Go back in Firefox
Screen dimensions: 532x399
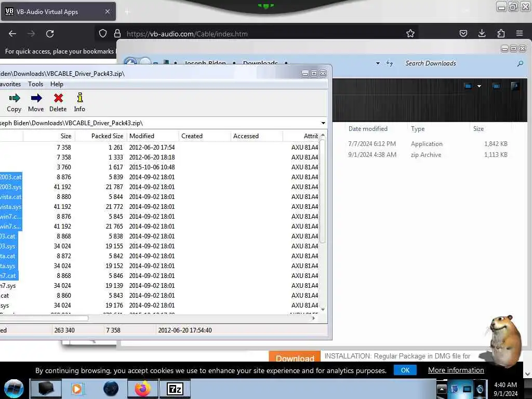pyautogui.click(x=12, y=34)
